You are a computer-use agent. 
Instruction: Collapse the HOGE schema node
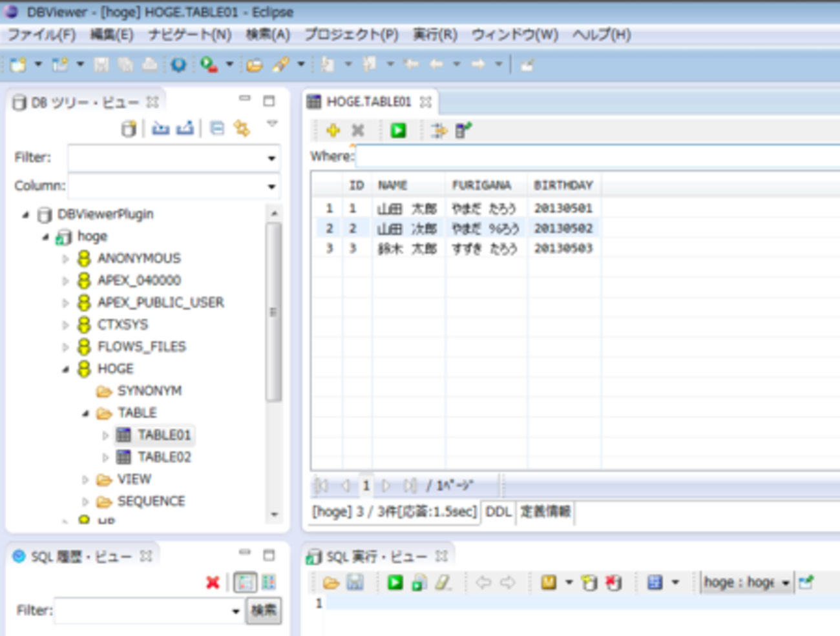pyautogui.click(x=65, y=369)
